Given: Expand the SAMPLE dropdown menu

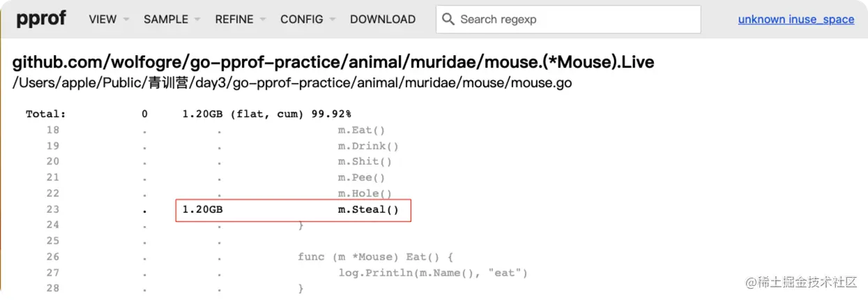Looking at the screenshot, I should [172, 20].
